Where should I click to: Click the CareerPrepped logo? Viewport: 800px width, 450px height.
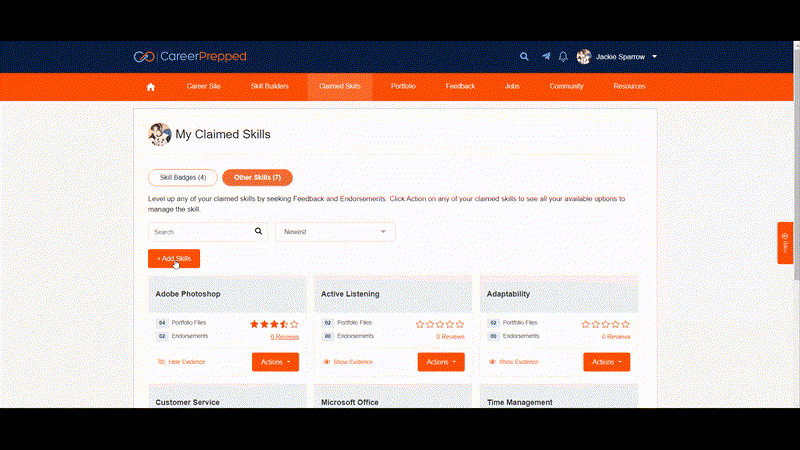[190, 57]
